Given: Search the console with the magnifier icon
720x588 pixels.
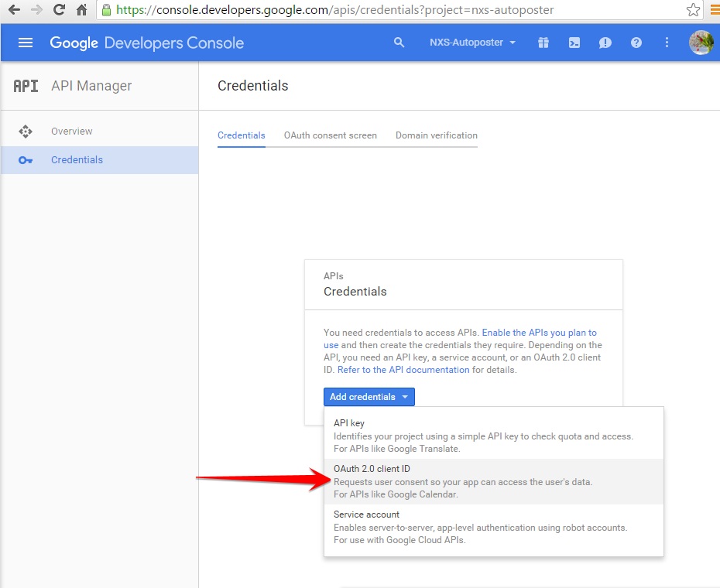Looking at the screenshot, I should coord(399,43).
